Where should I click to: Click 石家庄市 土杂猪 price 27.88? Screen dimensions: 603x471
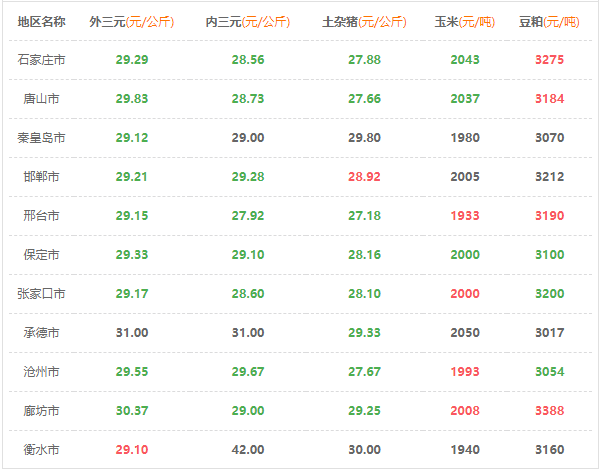(x=364, y=60)
